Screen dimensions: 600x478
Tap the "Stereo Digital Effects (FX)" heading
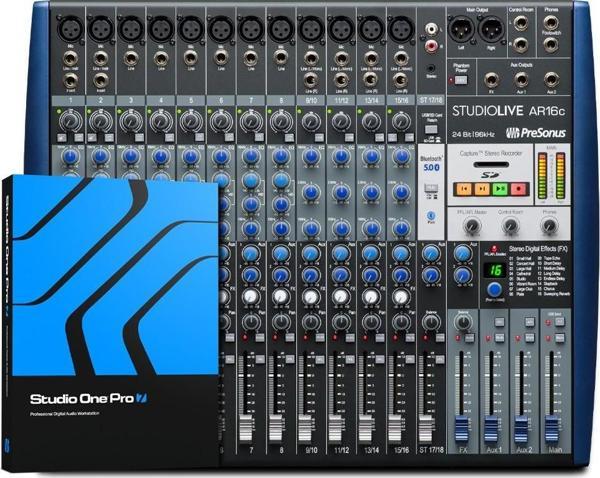click(x=538, y=249)
